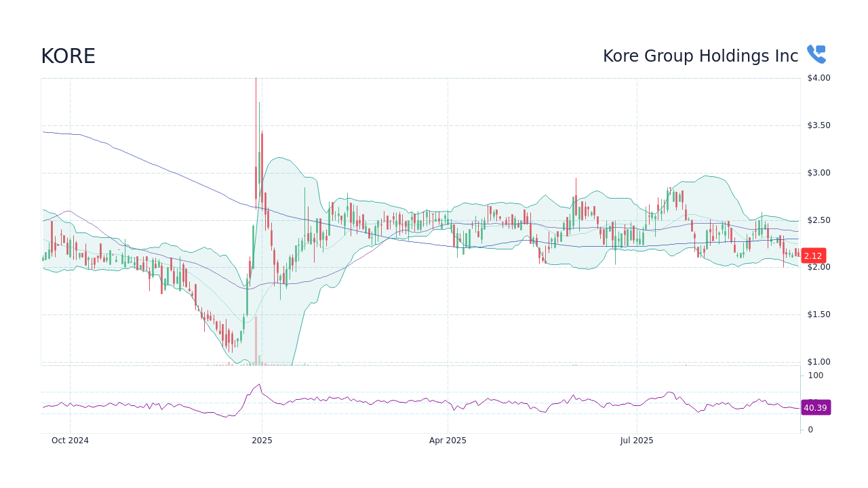
Task: Open Kore Group Holdings Inc company name
Action: tap(701, 56)
